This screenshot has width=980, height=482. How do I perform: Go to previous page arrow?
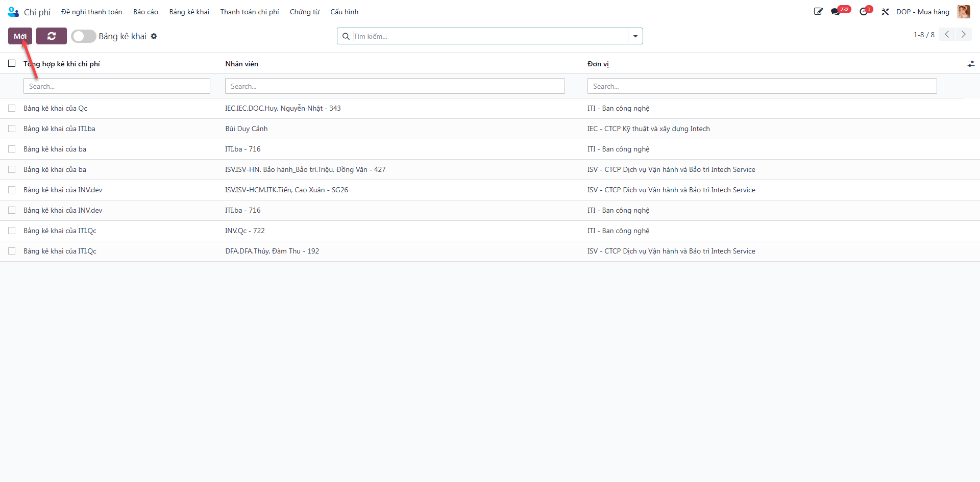coord(947,34)
